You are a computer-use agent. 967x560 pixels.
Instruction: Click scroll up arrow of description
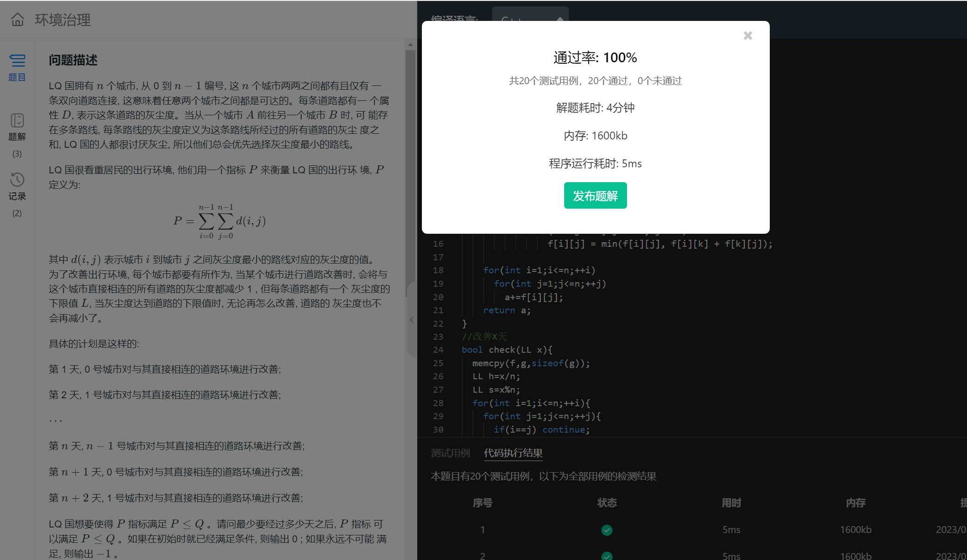coord(410,45)
